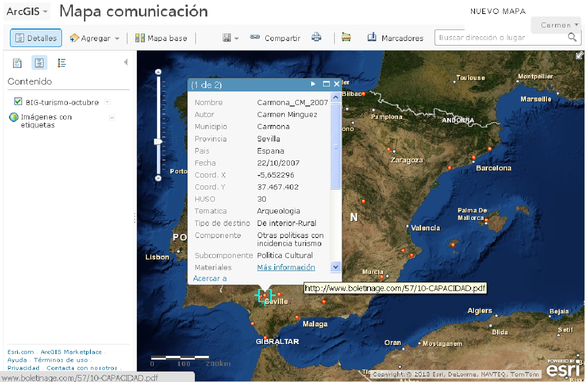
Task: Maximize the popup window
Action: point(326,84)
